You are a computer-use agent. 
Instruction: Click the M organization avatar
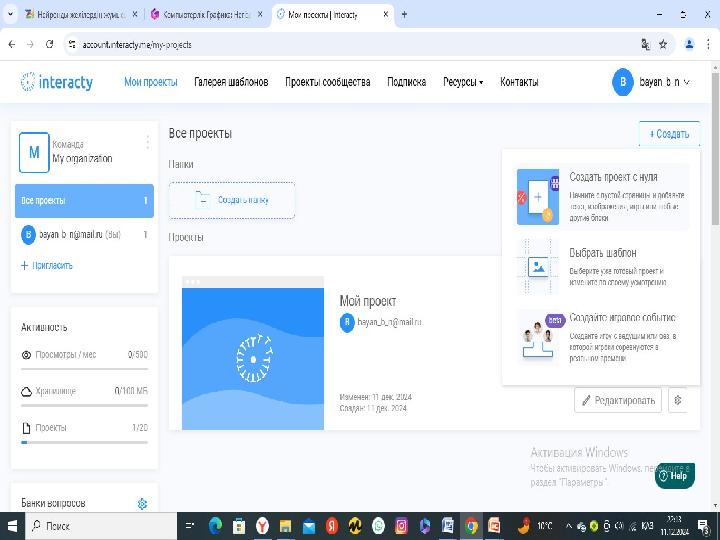(x=34, y=152)
